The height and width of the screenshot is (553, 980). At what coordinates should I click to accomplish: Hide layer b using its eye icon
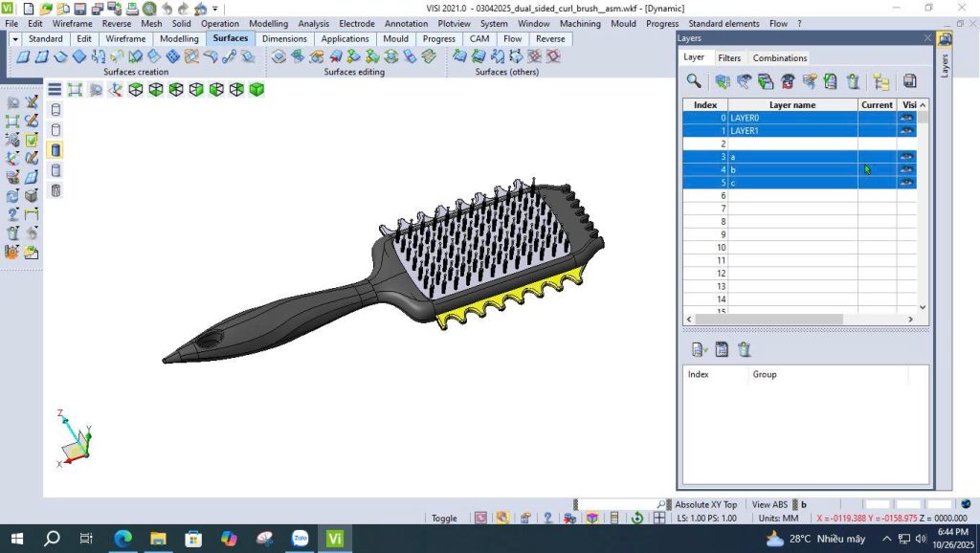click(906, 169)
